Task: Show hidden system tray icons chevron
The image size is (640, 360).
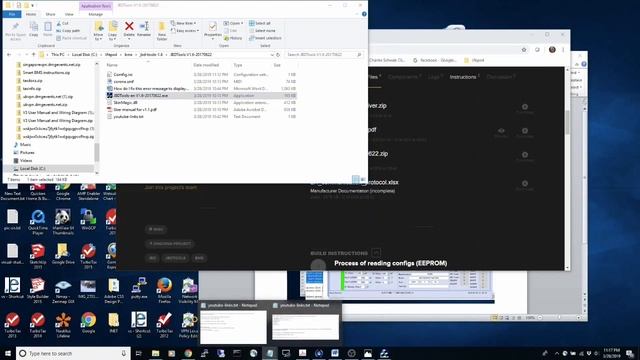Action: [x=556, y=353]
